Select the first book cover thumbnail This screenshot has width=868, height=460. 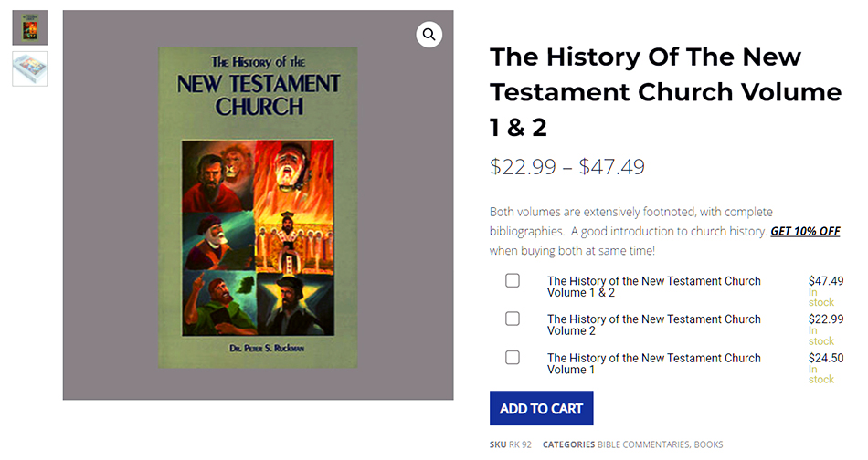tap(29, 27)
